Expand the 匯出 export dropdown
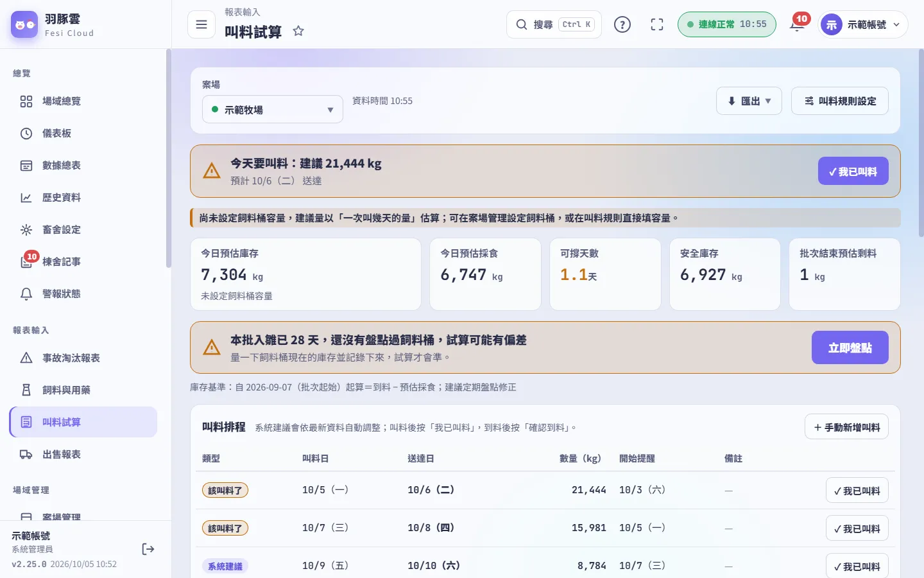The image size is (924, 578). click(x=749, y=101)
